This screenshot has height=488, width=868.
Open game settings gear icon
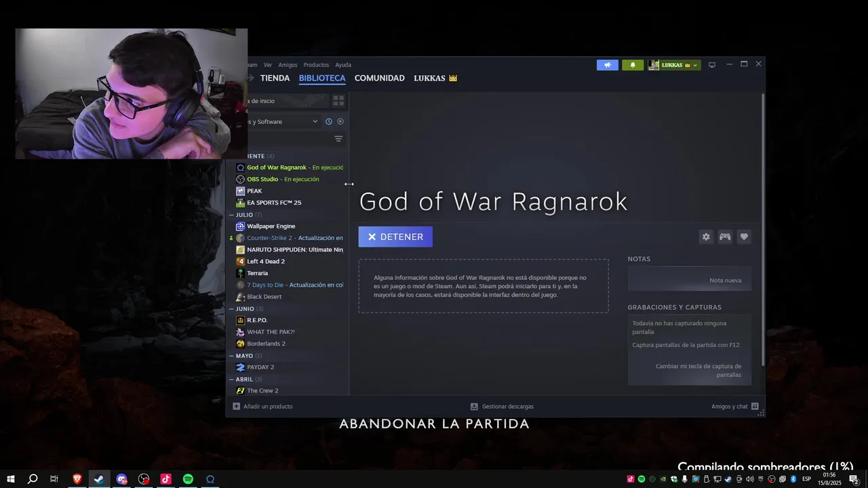point(706,237)
